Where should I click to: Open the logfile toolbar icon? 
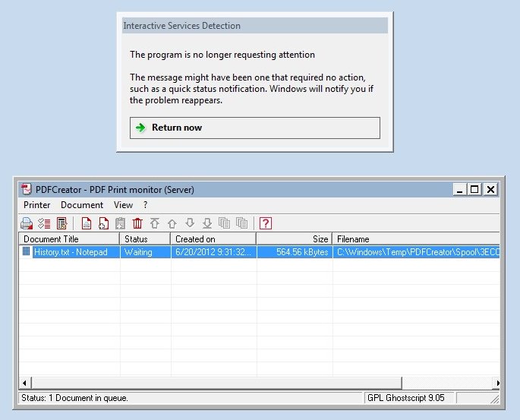[x=62, y=223]
